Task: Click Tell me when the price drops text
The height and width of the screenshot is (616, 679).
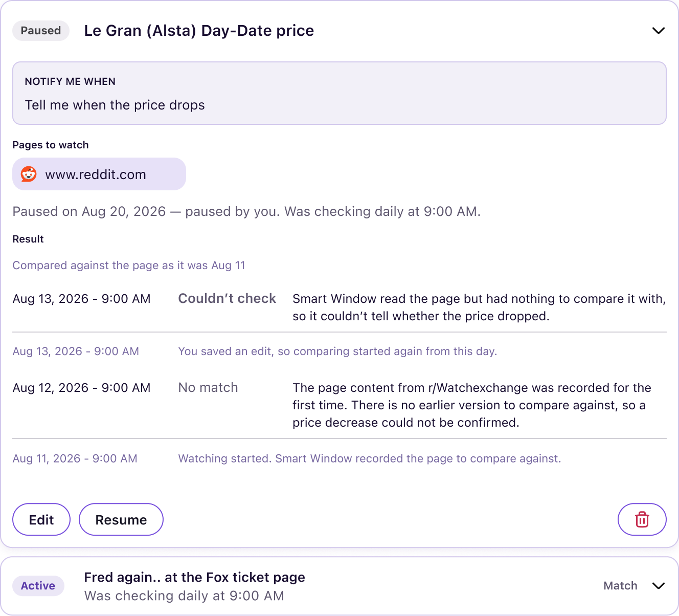Action: click(115, 105)
